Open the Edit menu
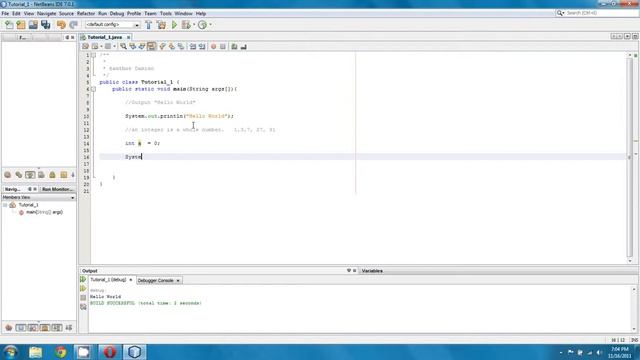Image resolution: width=640 pixels, height=360 pixels. [16, 13]
